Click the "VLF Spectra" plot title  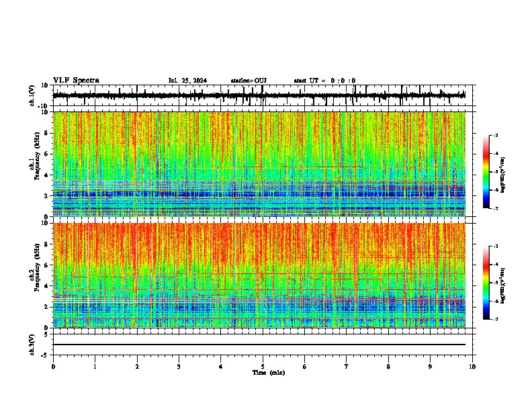click(76, 81)
